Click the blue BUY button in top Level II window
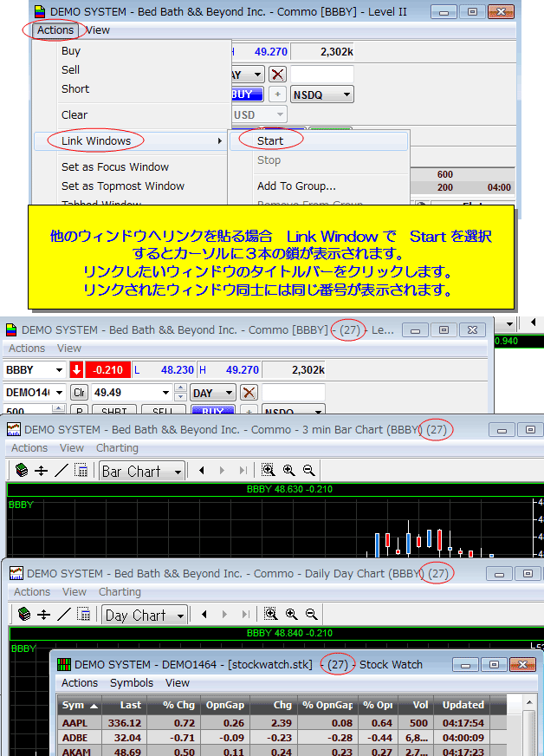Viewport: 544px width, 756px height. click(247, 94)
